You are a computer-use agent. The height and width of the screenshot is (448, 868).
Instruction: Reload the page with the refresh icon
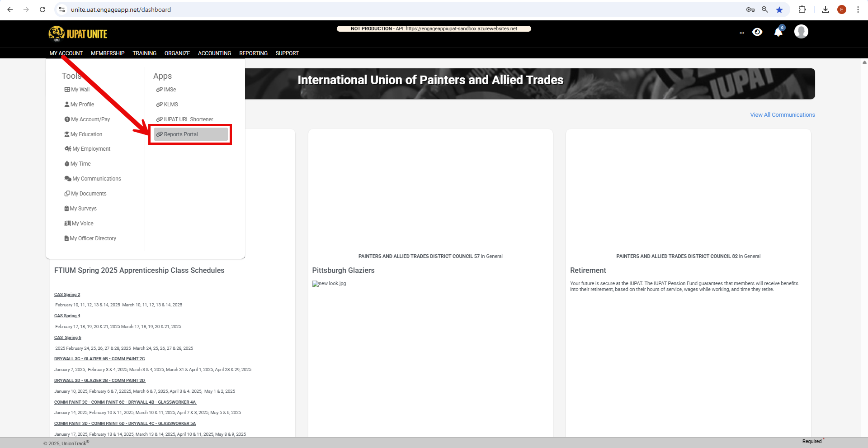click(42, 10)
